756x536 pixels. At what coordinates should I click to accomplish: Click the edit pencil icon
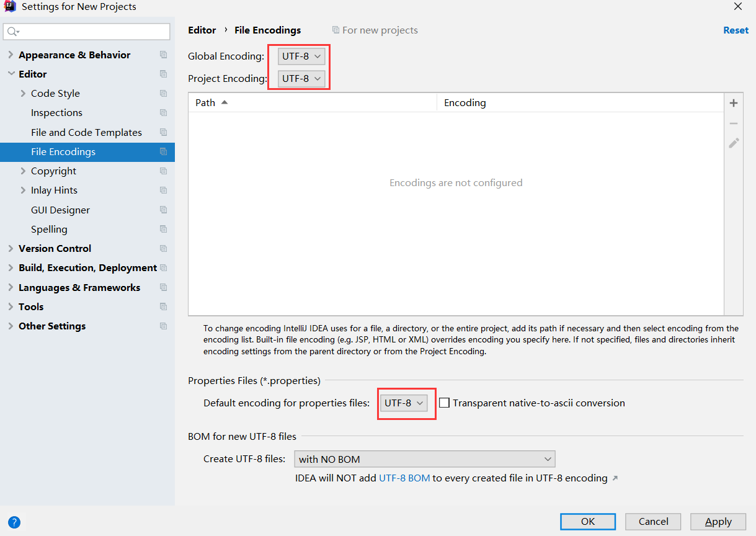pyautogui.click(x=734, y=143)
